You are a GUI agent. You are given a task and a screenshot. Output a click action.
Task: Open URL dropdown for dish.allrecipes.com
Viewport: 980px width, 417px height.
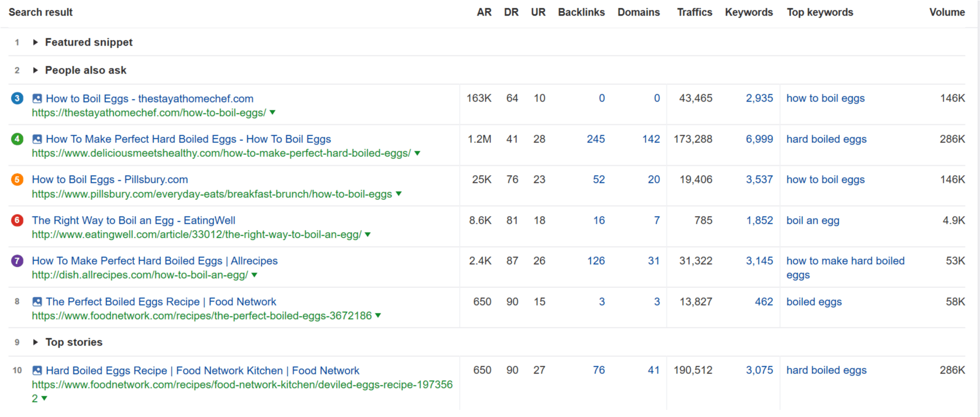point(255,275)
